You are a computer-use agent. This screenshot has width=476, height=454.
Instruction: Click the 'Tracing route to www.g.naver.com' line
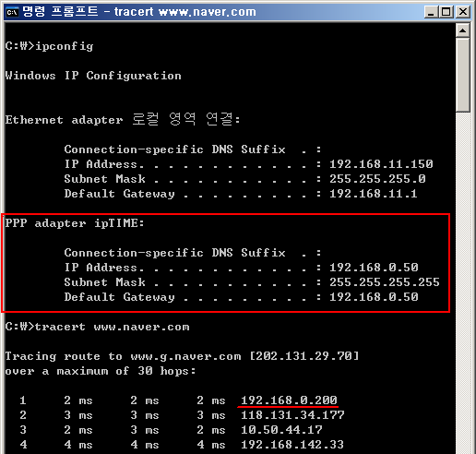click(182, 356)
